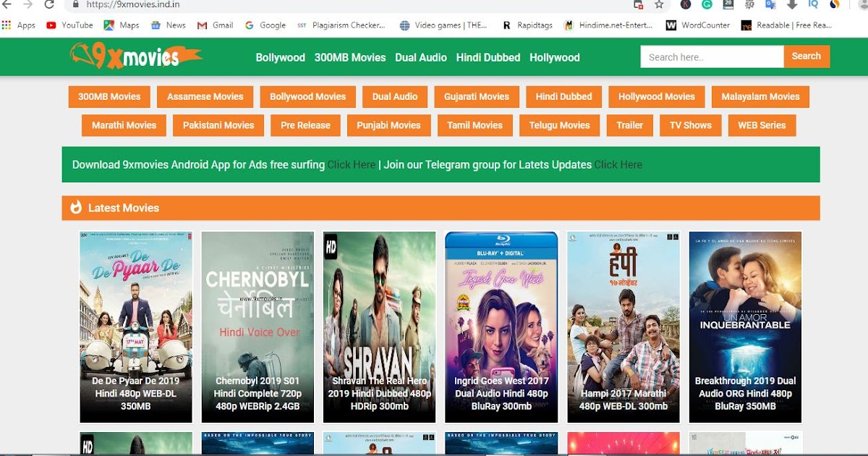
Task: Open the dark circular K extension
Action: click(x=686, y=4)
